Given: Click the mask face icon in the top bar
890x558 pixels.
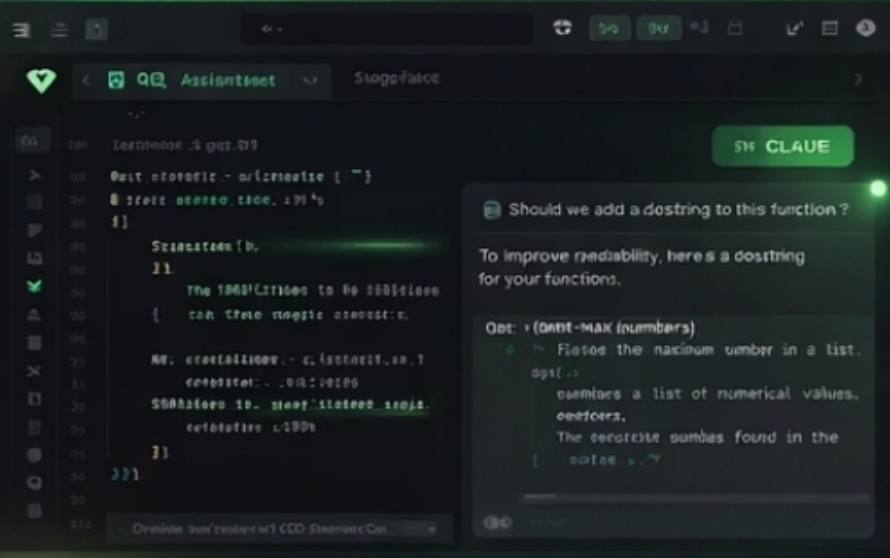Looking at the screenshot, I should [562, 27].
